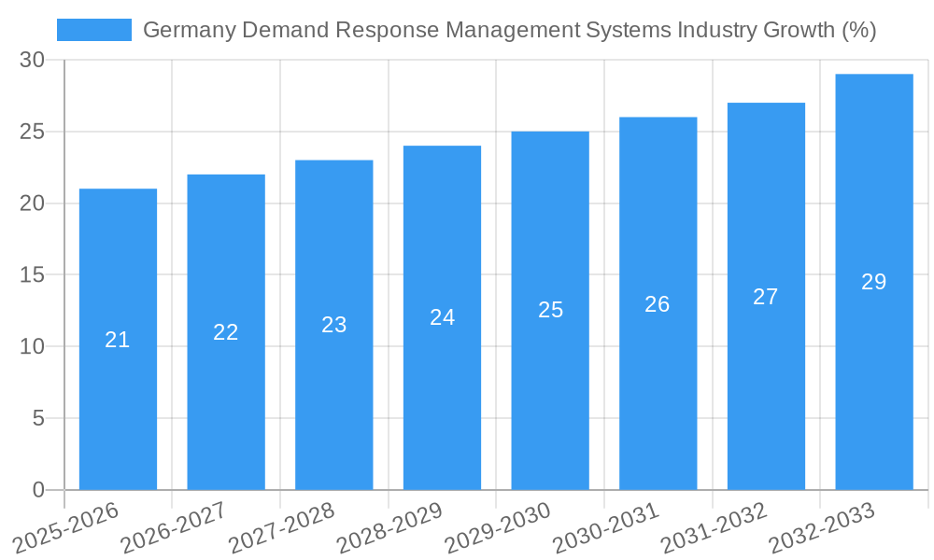Select the 2030-2031 bar labeled 26
This screenshot has width=934, height=560.
coord(658,303)
